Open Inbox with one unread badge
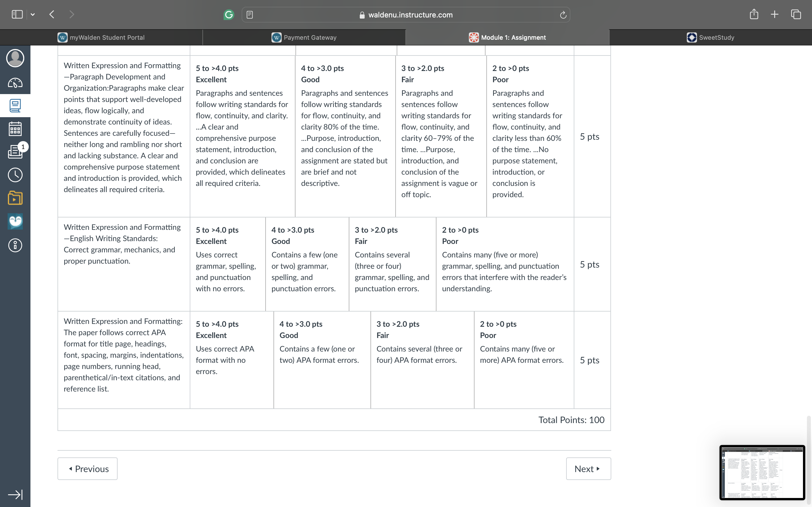The image size is (812, 507). (x=15, y=152)
